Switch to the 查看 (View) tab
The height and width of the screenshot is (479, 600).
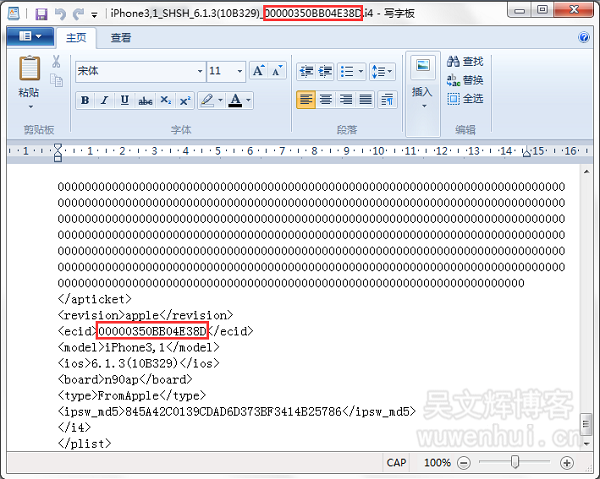pyautogui.click(x=121, y=38)
